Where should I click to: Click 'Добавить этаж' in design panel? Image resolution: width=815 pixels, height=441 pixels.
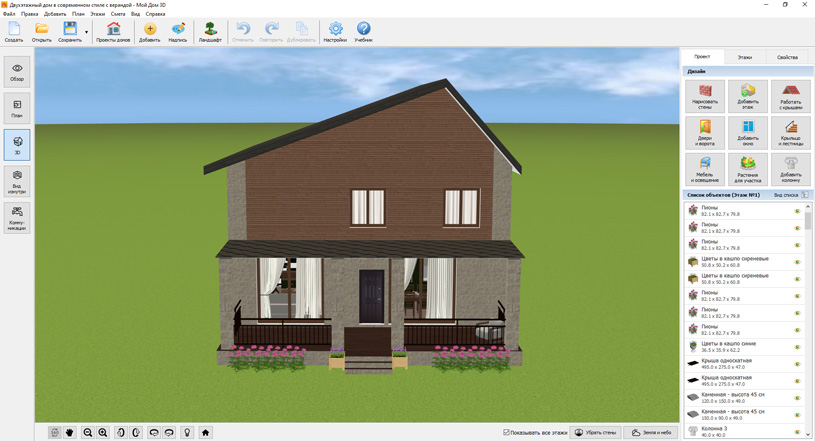tap(748, 96)
